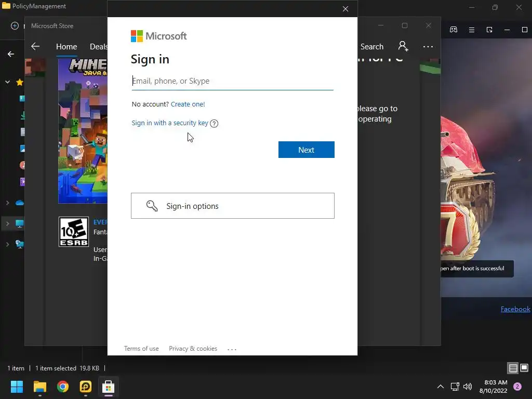Show hidden tray icons
This screenshot has width=532, height=399.
[x=441, y=387]
